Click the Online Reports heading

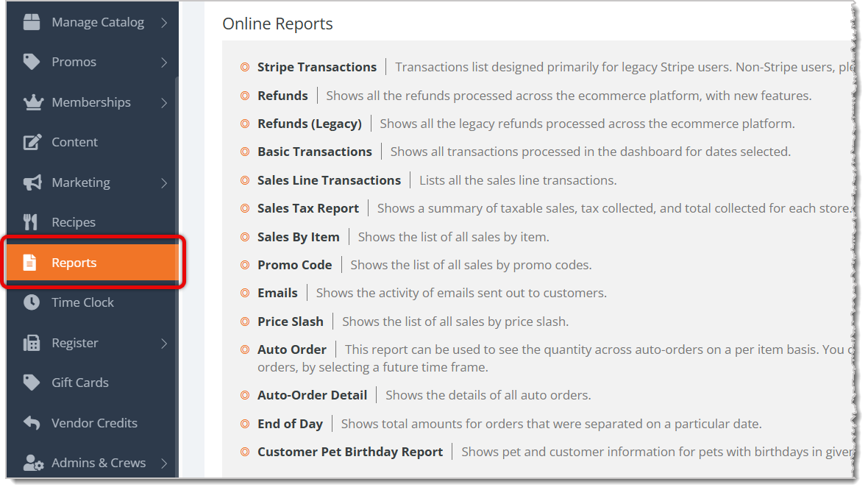(277, 24)
